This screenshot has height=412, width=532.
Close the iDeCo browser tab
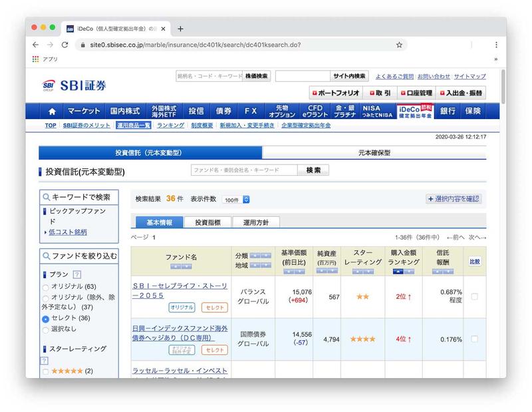click(x=163, y=29)
